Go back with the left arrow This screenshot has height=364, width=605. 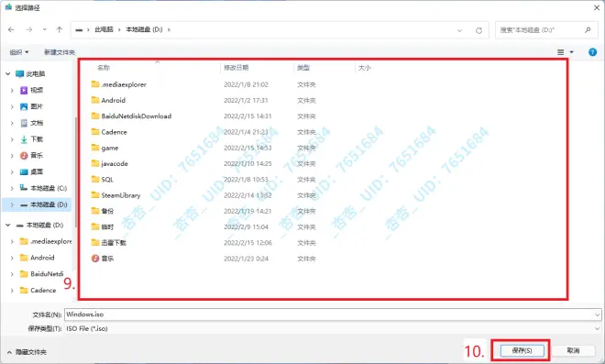[x=11, y=29]
